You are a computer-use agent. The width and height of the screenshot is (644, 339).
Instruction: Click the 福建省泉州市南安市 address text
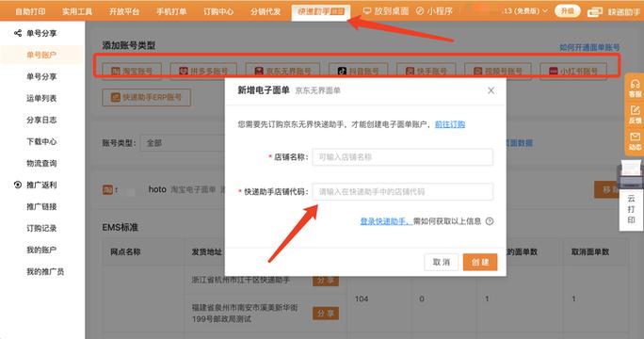245,314
